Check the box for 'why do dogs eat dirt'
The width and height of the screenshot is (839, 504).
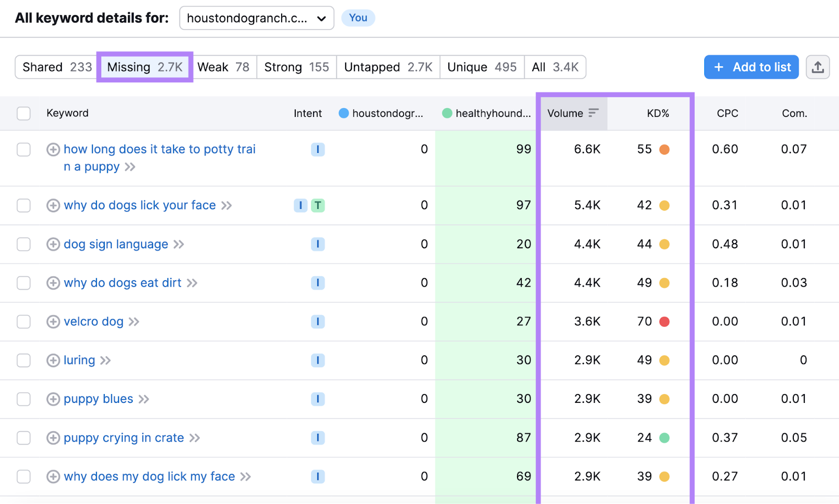tap(24, 283)
